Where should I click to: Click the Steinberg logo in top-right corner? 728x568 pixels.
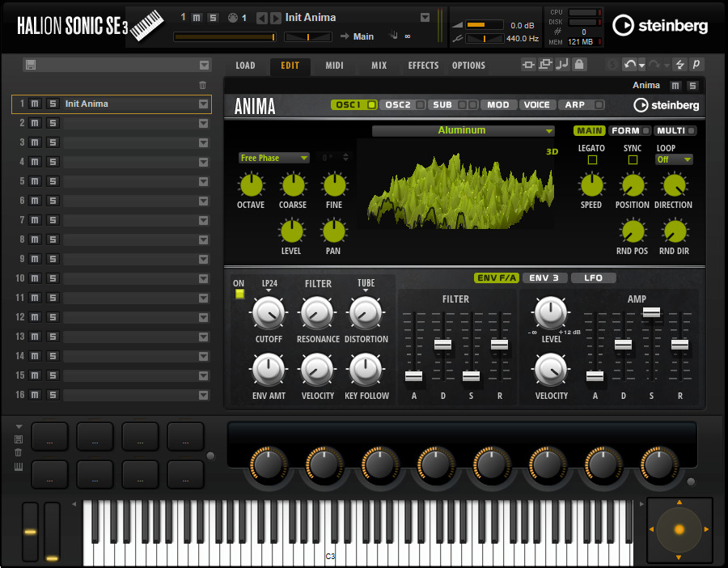click(660, 25)
